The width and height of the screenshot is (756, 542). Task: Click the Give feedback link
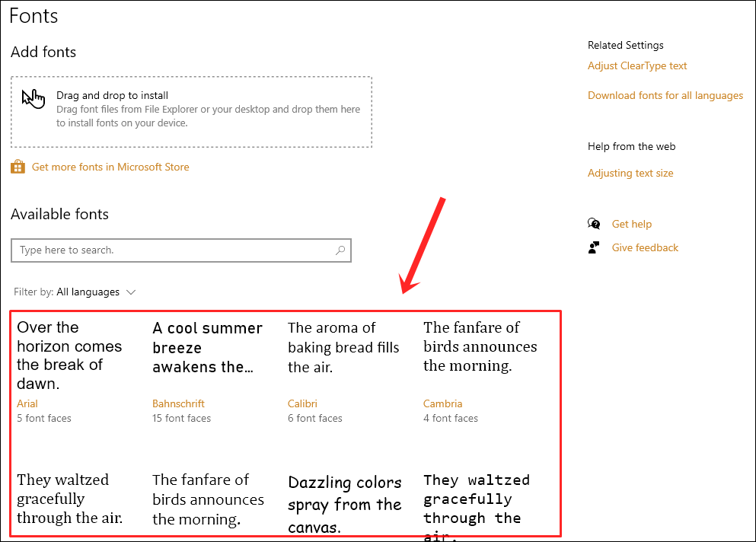[x=645, y=247]
